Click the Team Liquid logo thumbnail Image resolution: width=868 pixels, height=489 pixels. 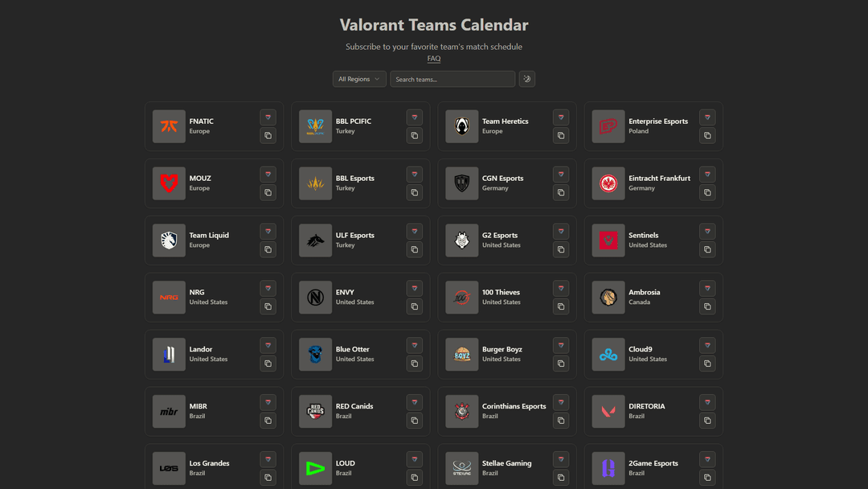169,240
